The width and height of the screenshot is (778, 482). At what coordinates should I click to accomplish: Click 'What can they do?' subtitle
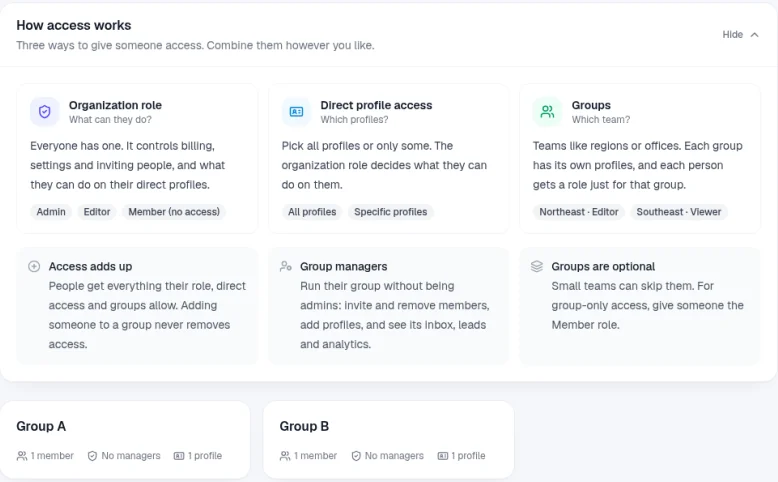(x=110, y=120)
